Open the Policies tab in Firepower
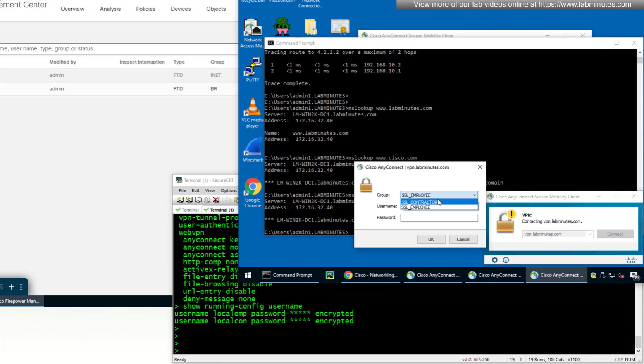This screenshot has width=644, height=364. pos(146,9)
